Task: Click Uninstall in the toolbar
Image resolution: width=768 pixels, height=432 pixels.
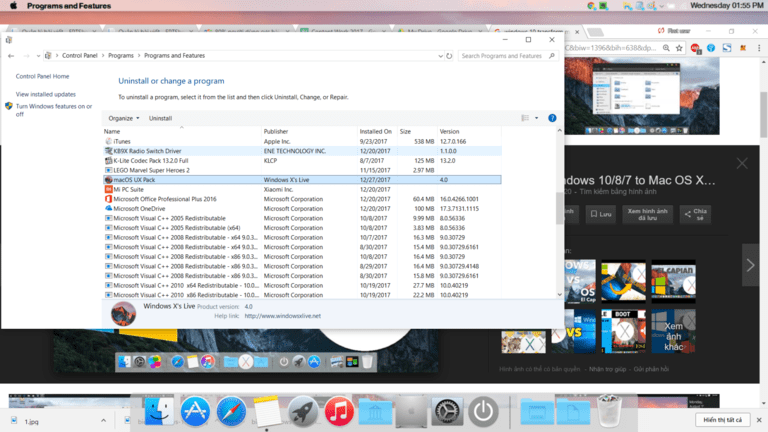Action: 160,118
